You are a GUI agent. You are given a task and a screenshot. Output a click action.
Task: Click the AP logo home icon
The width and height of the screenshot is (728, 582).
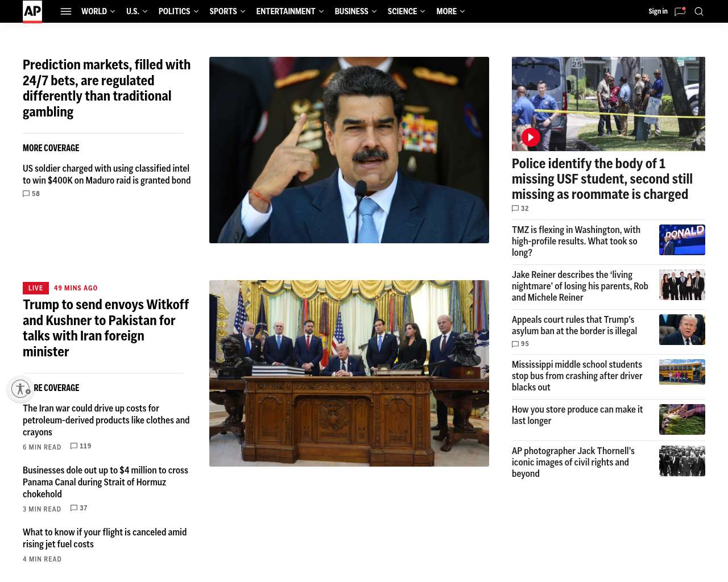pyautogui.click(x=32, y=11)
